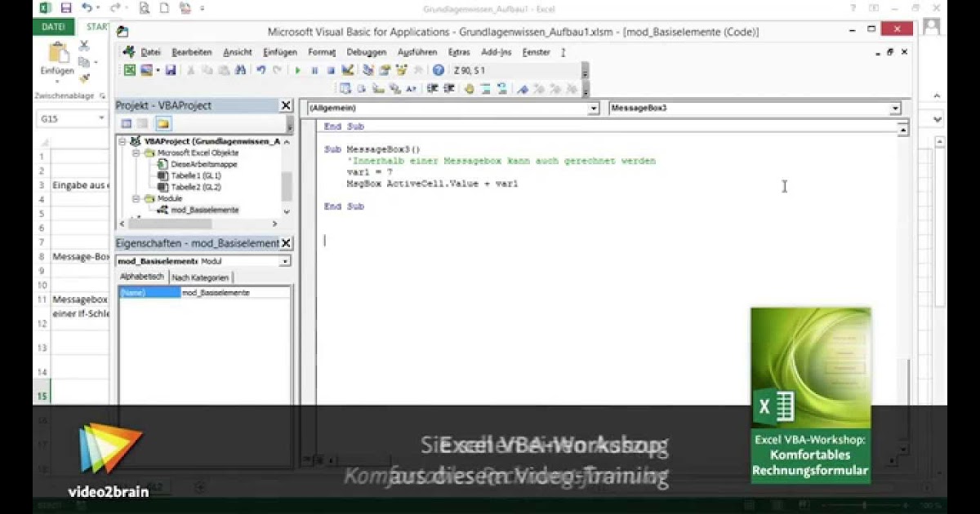The width and height of the screenshot is (980, 514).
Task: Toggle Folders icon in Project panel
Action: (x=163, y=123)
